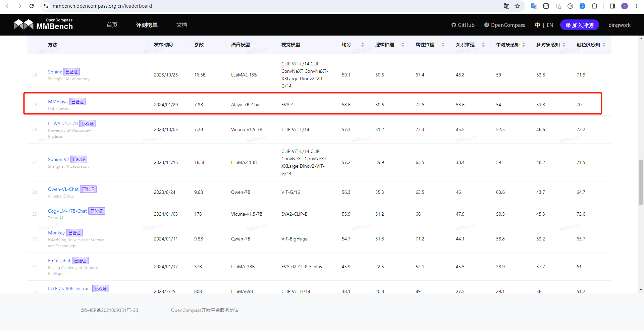Click the 方法 column header
Viewport: 644px width, 331px height.
pos(53,45)
